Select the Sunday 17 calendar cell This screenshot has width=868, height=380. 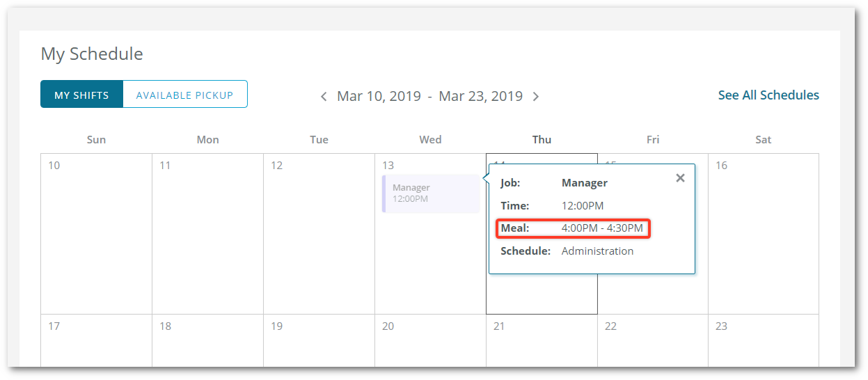(96, 340)
